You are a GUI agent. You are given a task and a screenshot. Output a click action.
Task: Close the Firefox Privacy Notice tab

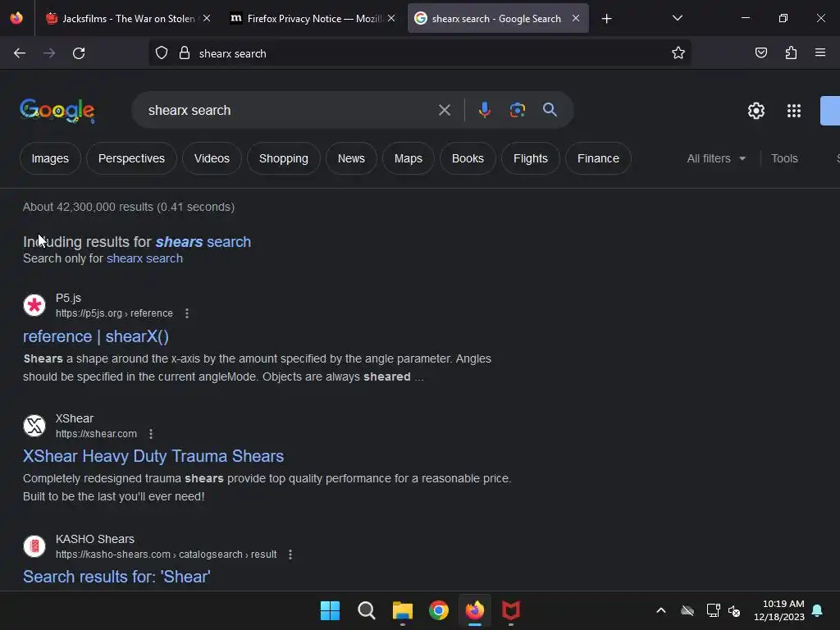click(391, 18)
